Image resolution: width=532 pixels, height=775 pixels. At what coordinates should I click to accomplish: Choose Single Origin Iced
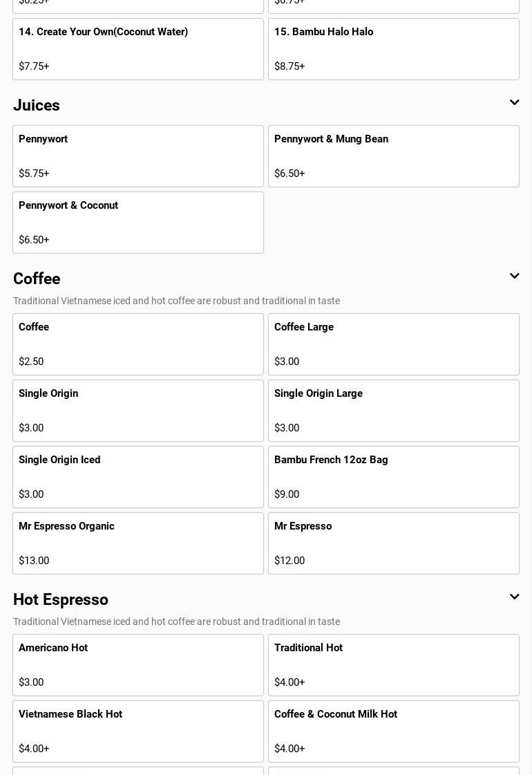[138, 477]
